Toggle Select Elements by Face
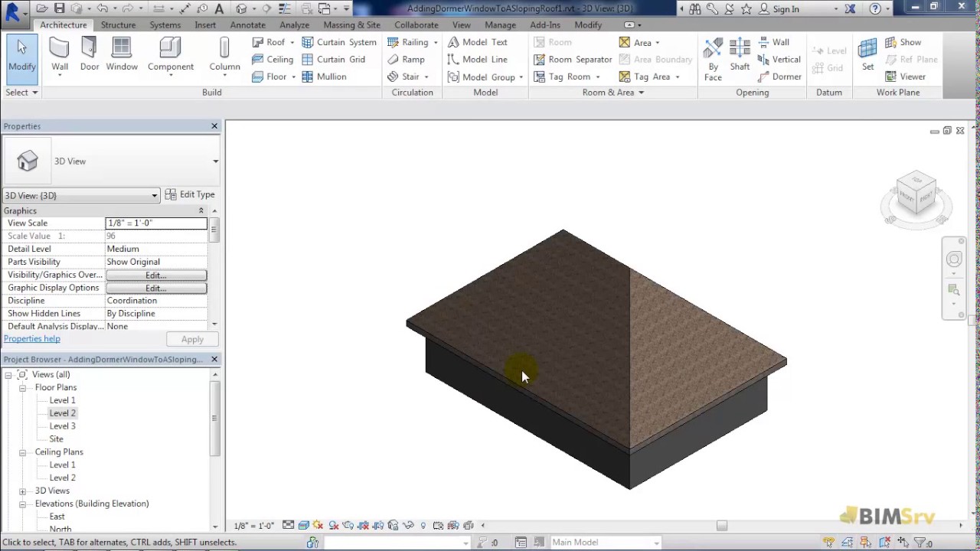 pos(884,543)
